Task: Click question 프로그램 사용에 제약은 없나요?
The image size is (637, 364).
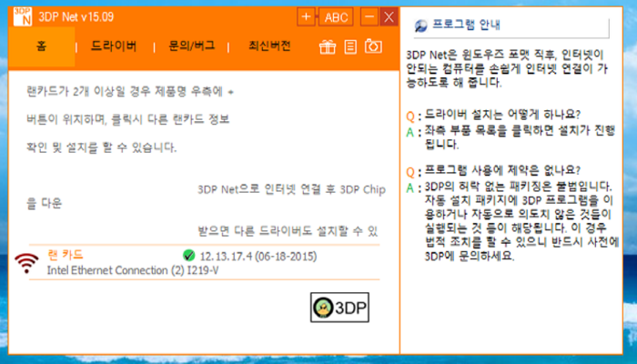Action: coord(502,170)
